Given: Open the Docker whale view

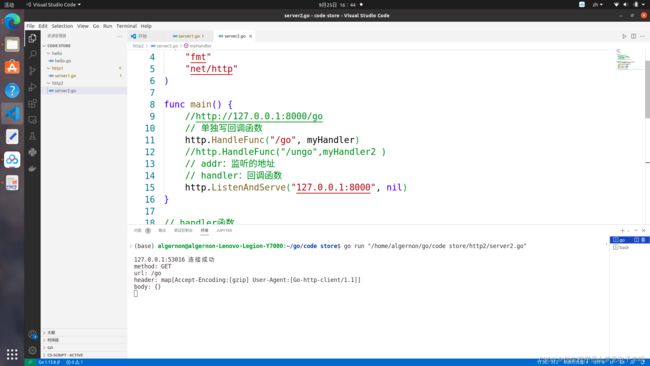Looking at the screenshot, I should 32,168.
